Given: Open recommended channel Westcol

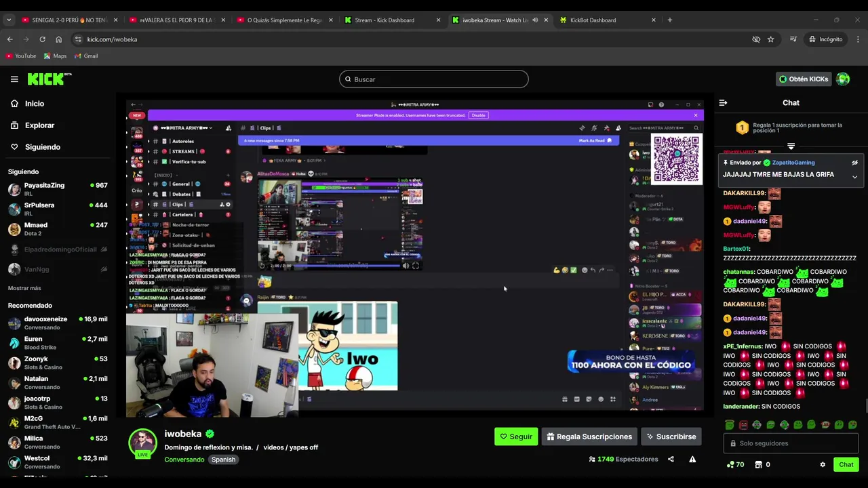Looking at the screenshot, I should click(58, 462).
